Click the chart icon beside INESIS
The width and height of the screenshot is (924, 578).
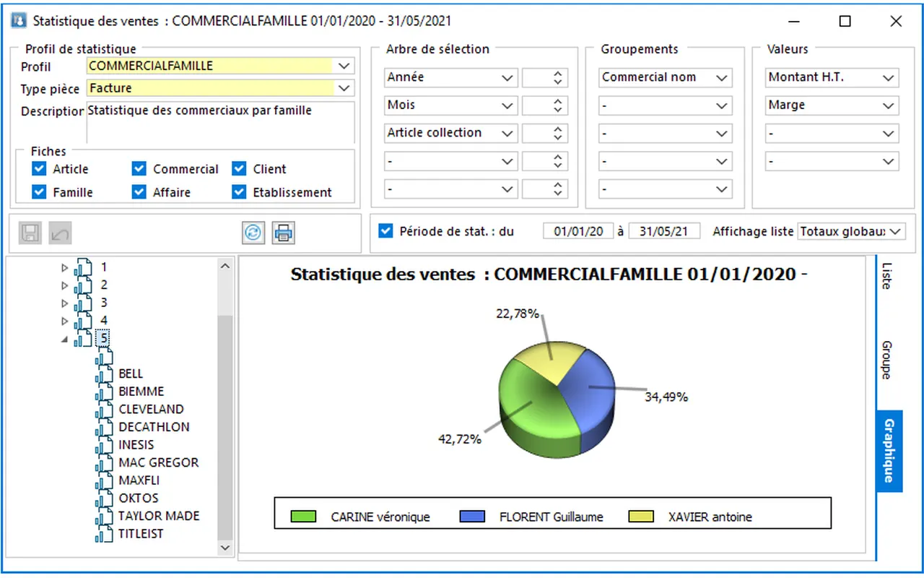[105, 444]
